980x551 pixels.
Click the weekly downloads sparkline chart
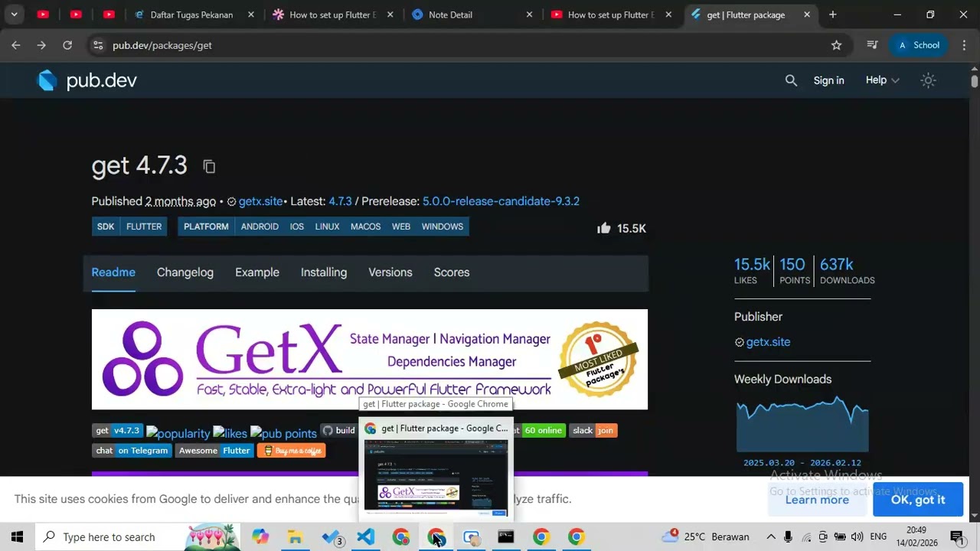802,423
